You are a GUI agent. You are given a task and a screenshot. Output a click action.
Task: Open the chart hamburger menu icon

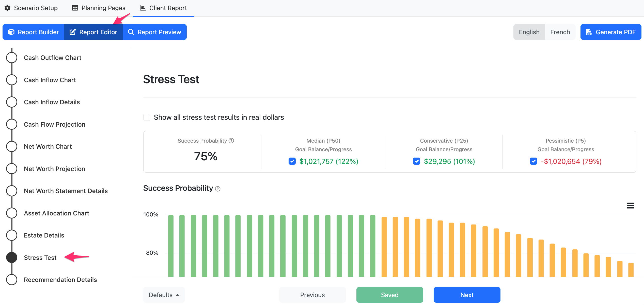pos(630,205)
